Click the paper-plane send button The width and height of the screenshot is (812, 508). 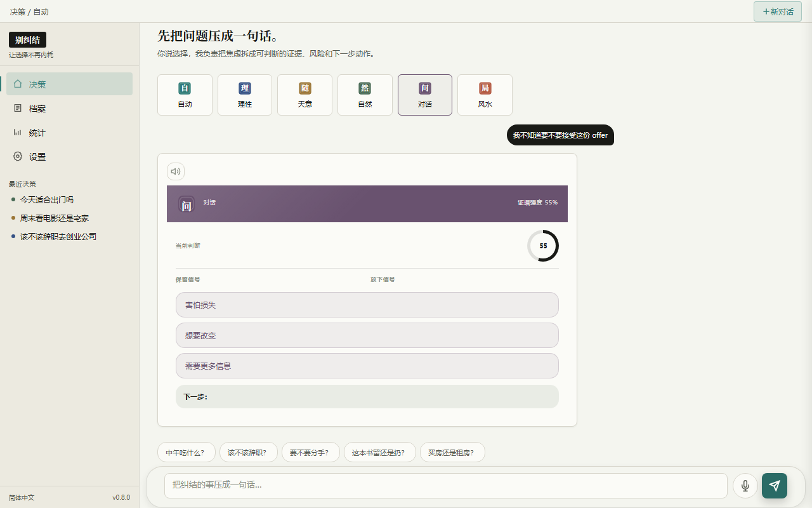point(775,486)
